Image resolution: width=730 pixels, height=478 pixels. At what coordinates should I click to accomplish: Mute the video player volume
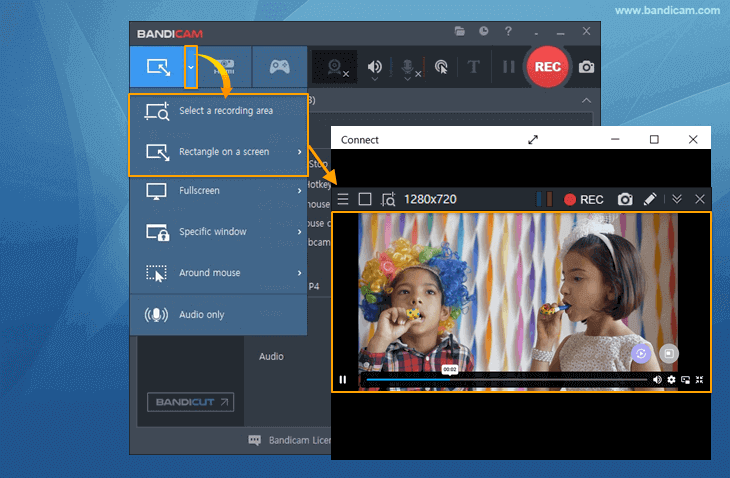(x=657, y=380)
